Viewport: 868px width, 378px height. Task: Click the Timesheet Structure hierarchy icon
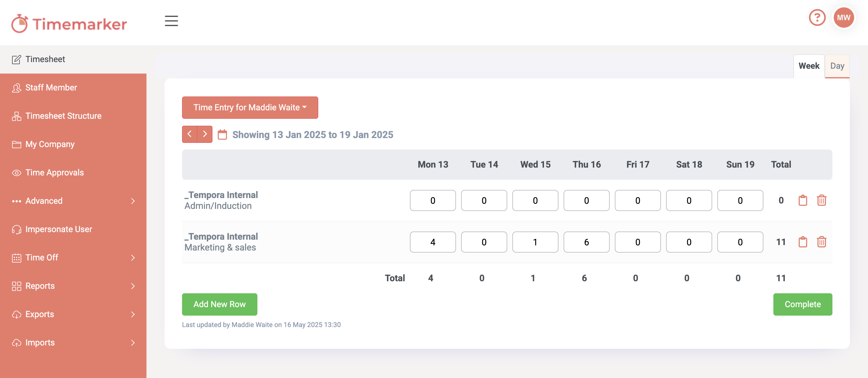click(17, 116)
